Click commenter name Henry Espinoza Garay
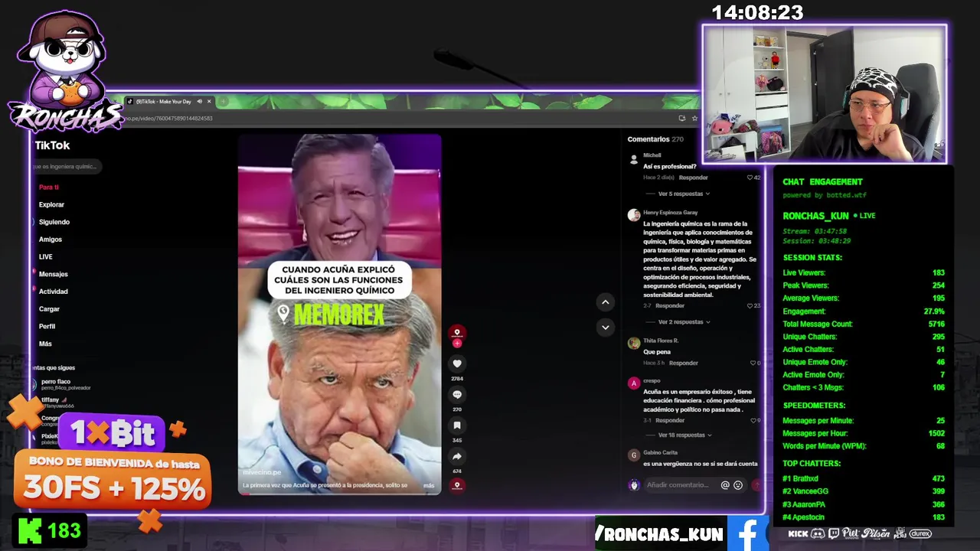The width and height of the screenshot is (980, 551). [x=670, y=213]
